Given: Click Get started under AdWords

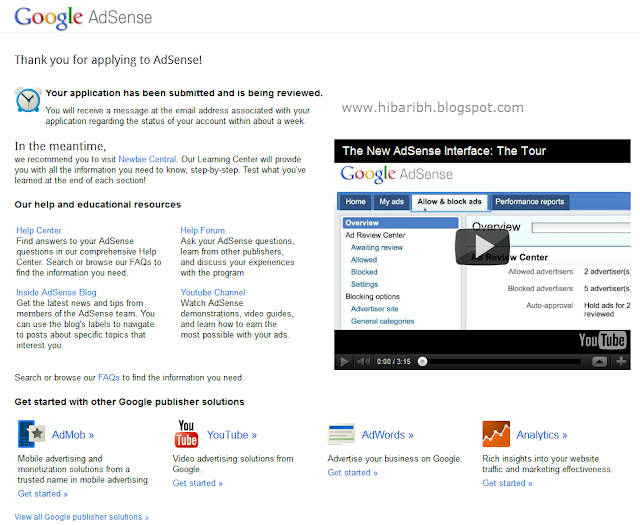Looking at the screenshot, I should point(352,472).
